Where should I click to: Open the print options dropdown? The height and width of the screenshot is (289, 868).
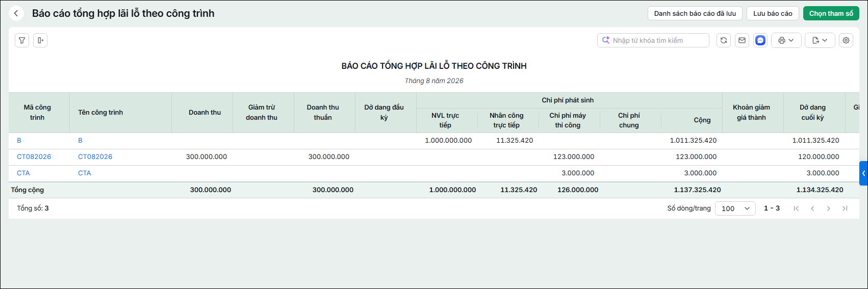[786, 40]
